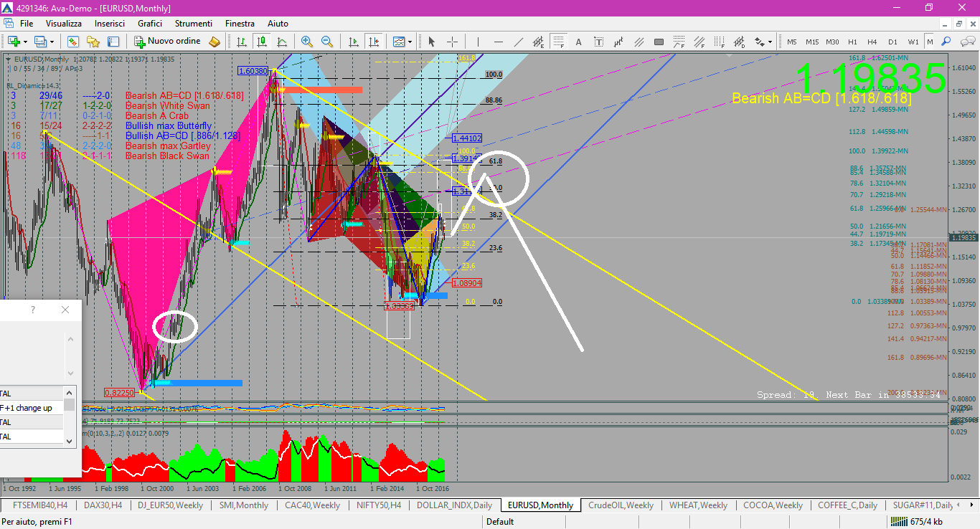Screen dimensions: 980x529
Task: Switch to WHEAT,Weekly chart tab
Action: [x=698, y=505]
